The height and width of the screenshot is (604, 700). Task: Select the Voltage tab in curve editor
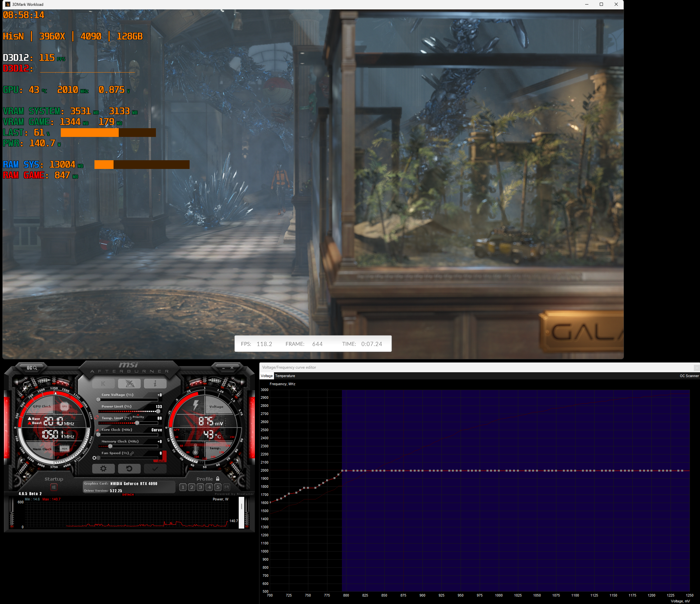(266, 376)
